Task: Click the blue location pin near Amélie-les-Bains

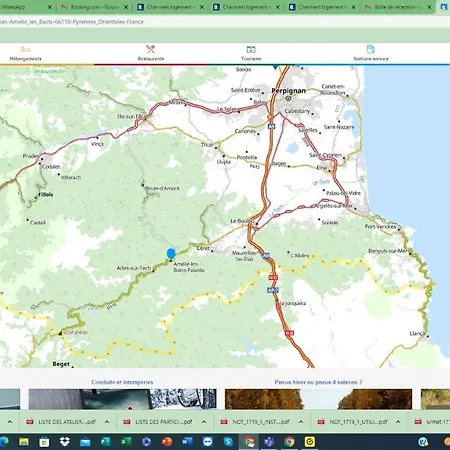Action: 171,254
